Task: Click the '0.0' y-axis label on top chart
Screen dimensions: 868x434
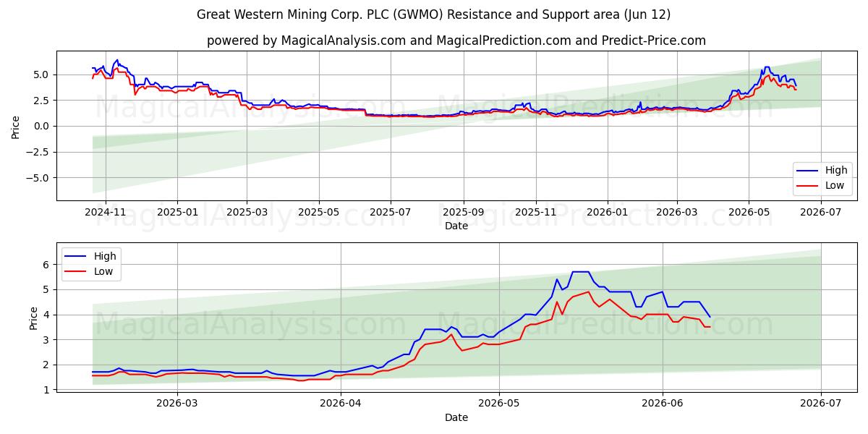Action: 42,126
